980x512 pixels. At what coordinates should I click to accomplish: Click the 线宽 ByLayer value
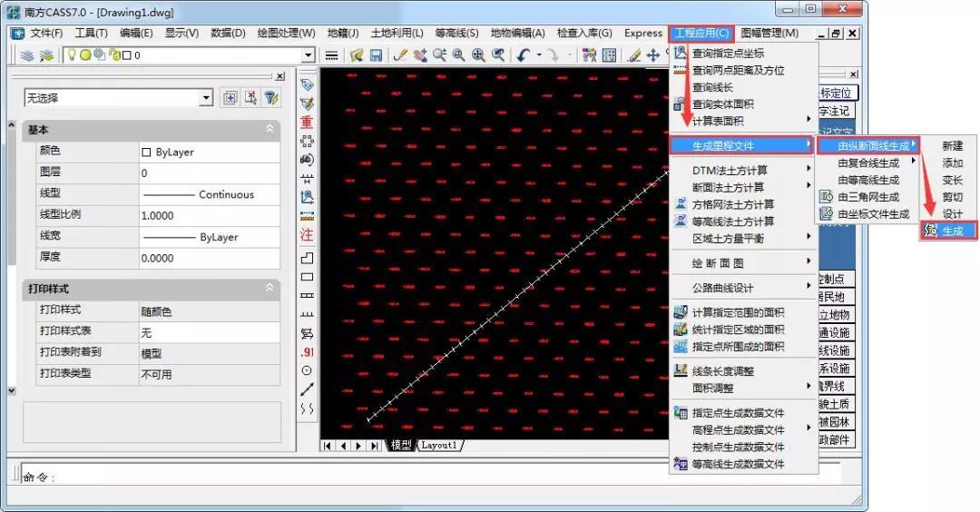coord(209,236)
